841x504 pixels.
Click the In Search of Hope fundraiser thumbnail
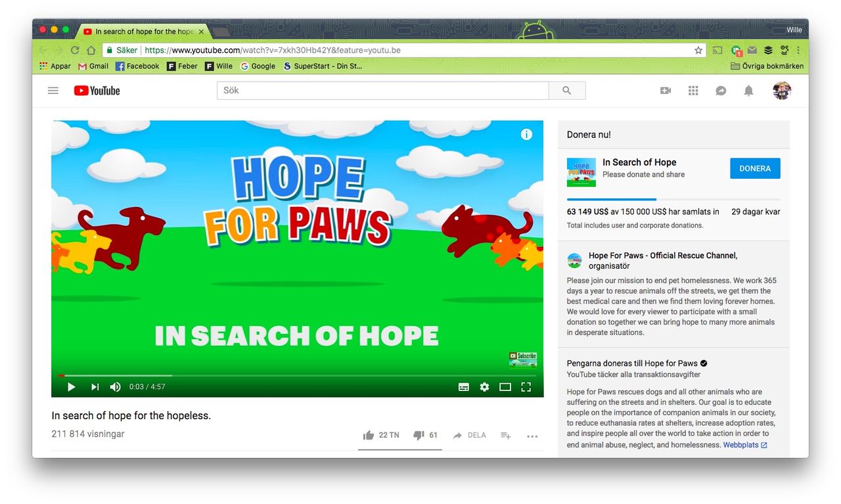[581, 172]
